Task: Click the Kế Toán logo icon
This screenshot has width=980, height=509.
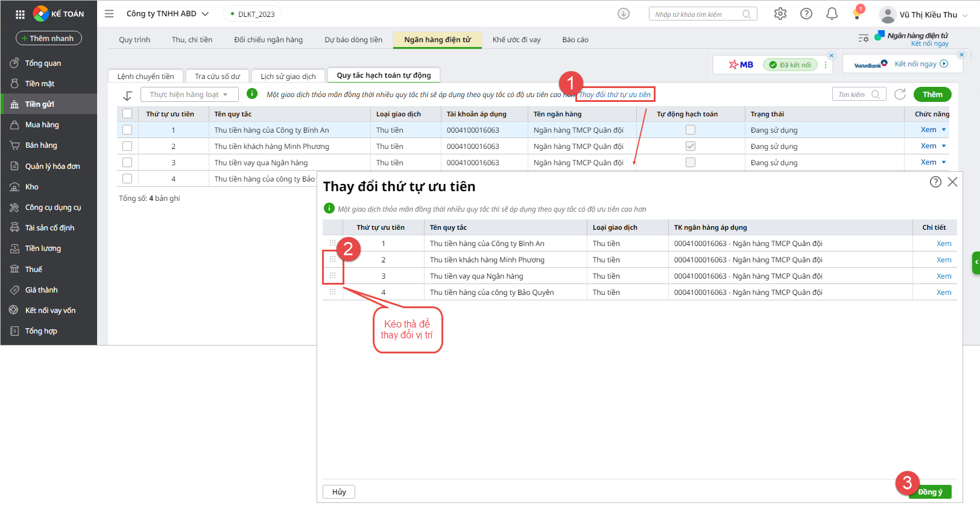Action: click(40, 13)
